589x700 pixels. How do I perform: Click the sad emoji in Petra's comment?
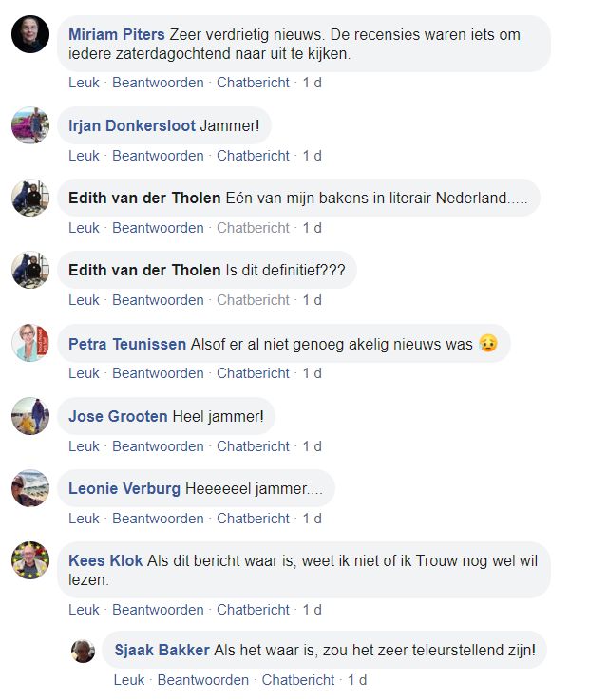[488, 344]
